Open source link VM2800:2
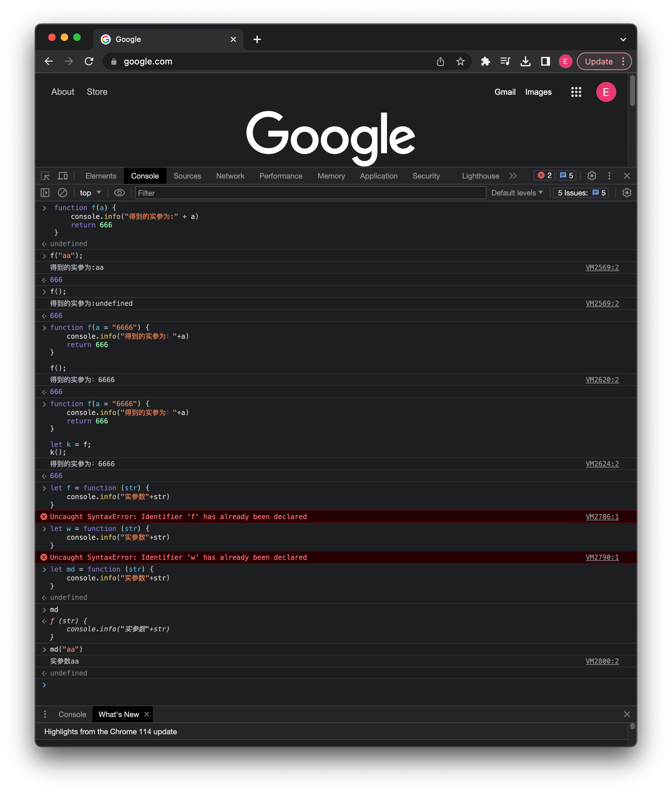The image size is (672, 793). click(x=602, y=661)
